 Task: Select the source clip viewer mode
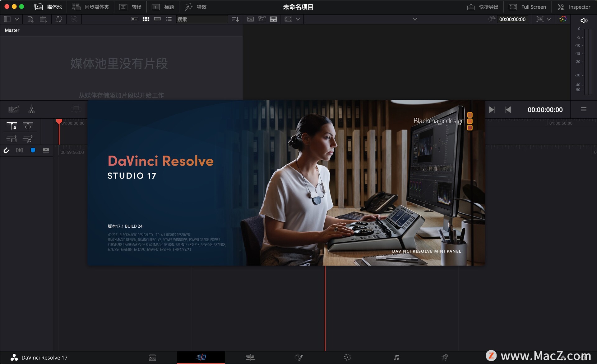(250, 19)
